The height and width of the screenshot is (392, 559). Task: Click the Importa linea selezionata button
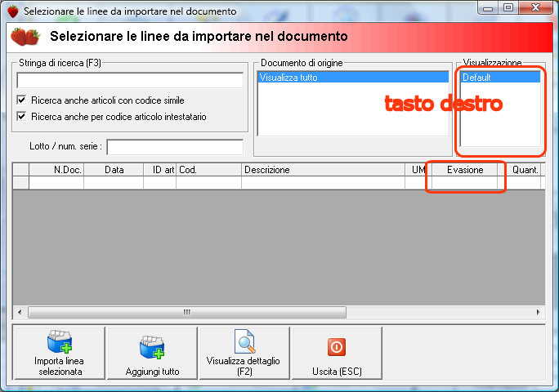pyautogui.click(x=60, y=353)
